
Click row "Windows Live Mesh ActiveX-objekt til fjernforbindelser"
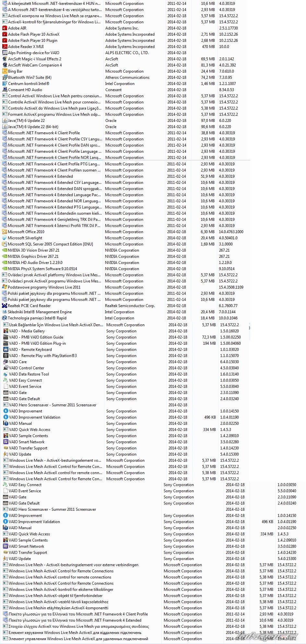pos(152,596)
